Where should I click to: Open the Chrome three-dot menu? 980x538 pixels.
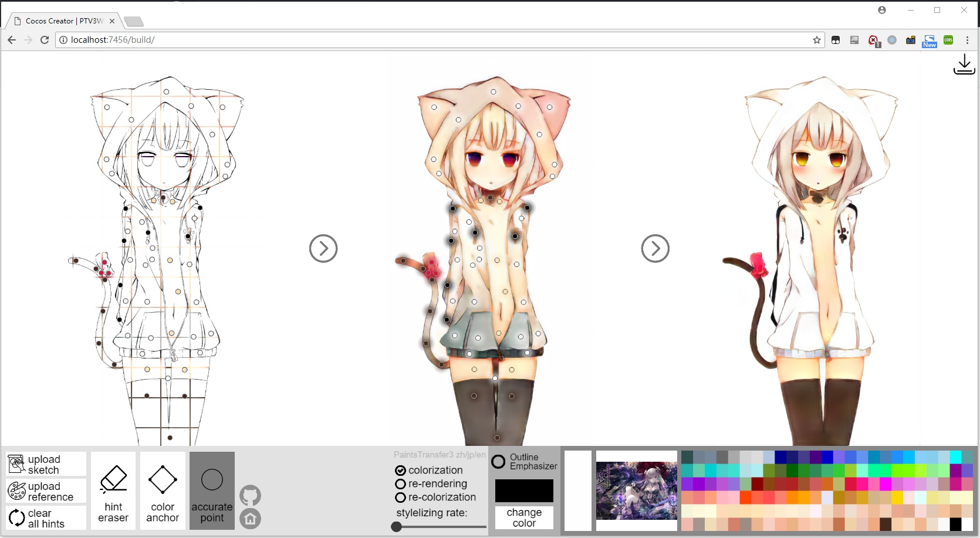coord(967,40)
